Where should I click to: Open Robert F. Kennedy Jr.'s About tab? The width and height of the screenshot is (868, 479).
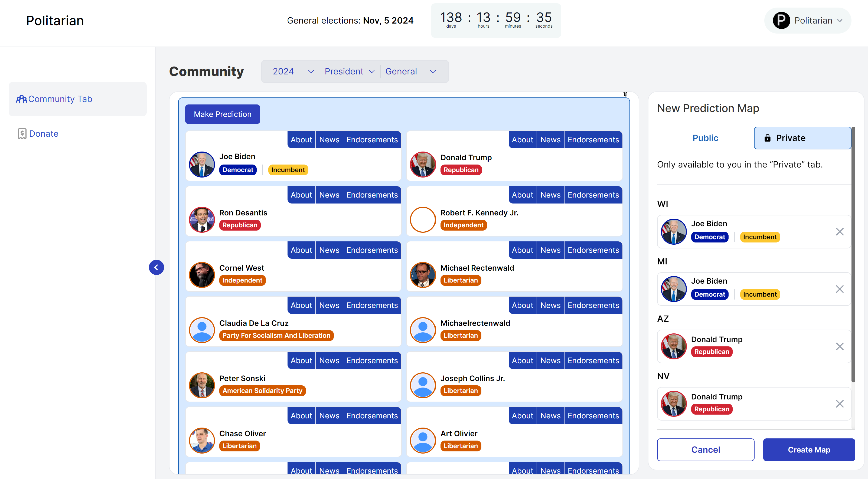[x=522, y=195]
